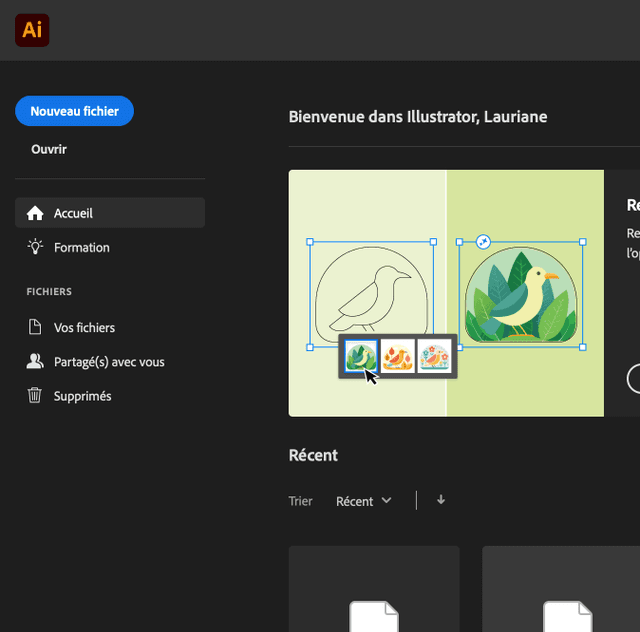Click the outlined bird sketch in the banner
The height and width of the screenshot is (632, 640).
pos(371,295)
